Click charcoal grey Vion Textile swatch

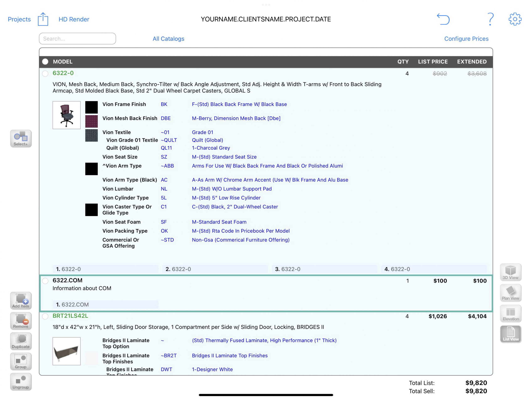[91, 135]
